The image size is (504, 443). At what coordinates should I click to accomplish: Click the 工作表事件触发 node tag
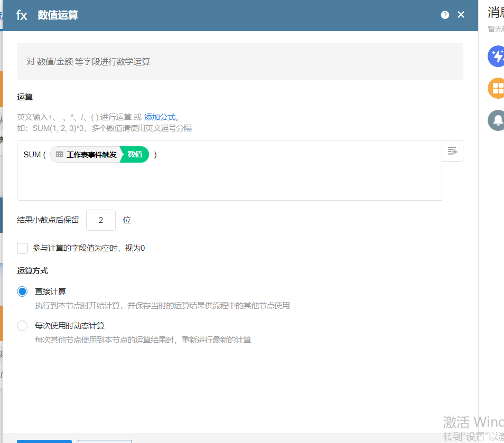tap(91, 155)
